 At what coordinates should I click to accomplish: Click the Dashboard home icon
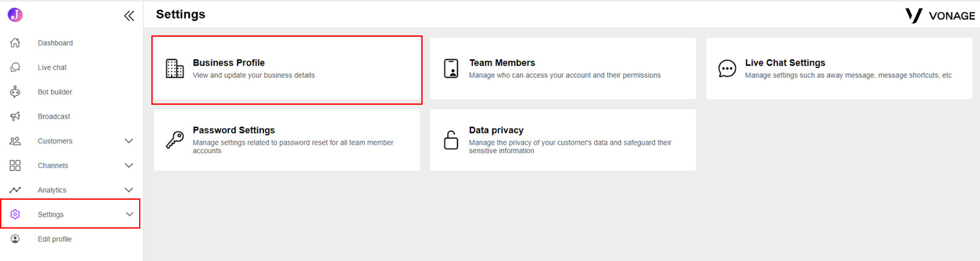pyautogui.click(x=15, y=43)
